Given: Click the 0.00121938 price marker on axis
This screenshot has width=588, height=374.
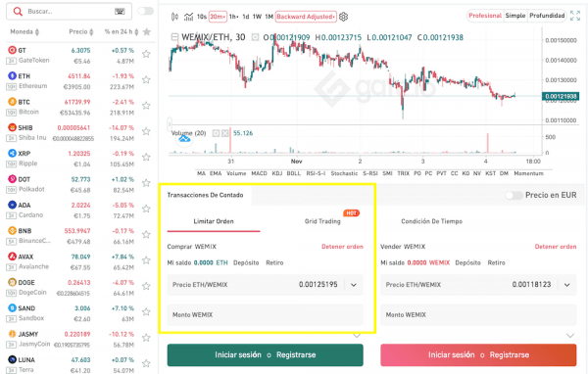Looking at the screenshot, I should point(561,97).
